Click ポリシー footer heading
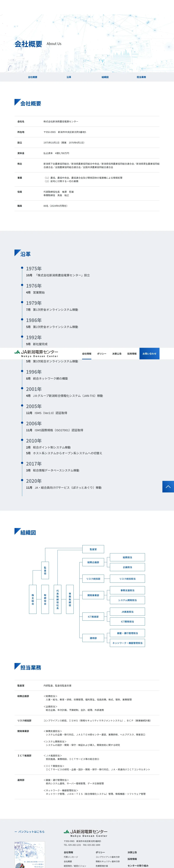Screen dimensions: 174x868 tap(100, 852)
